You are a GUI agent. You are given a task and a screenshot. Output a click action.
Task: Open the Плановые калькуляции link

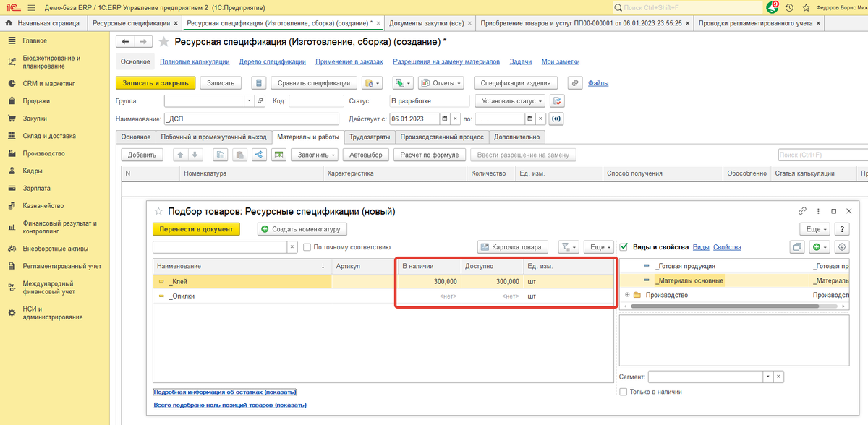pyautogui.click(x=195, y=62)
